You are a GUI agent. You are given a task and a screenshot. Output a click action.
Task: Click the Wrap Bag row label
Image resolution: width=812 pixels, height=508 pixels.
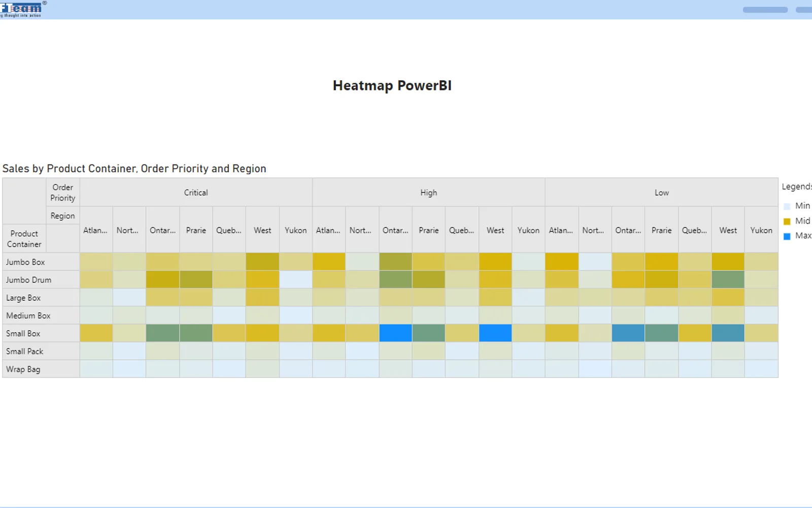tap(41, 369)
